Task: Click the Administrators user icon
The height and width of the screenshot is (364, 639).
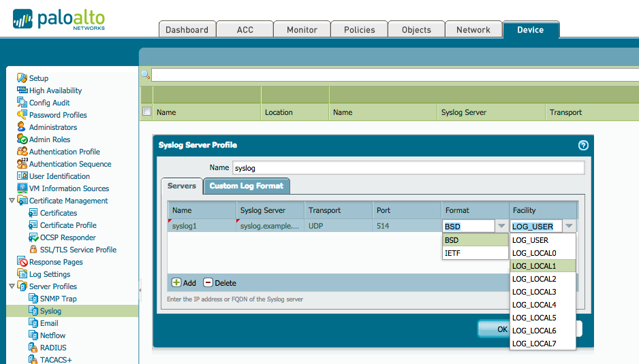Action: click(22, 127)
